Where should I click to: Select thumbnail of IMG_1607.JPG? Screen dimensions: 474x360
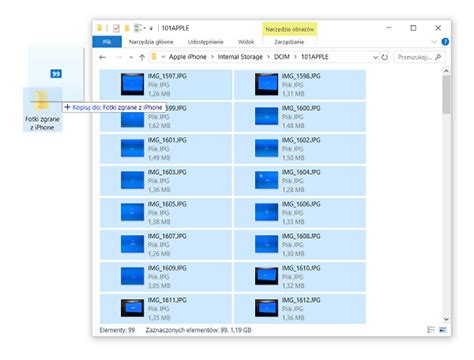(x=132, y=244)
